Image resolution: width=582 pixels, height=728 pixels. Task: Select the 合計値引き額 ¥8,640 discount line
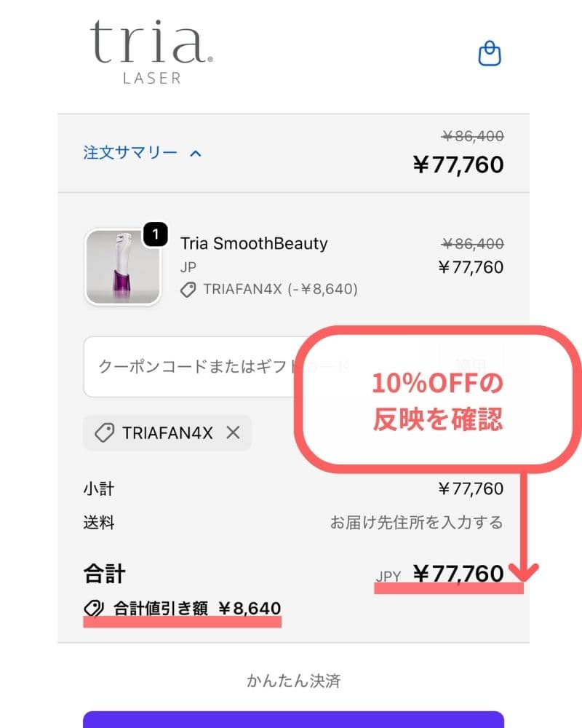(180, 608)
